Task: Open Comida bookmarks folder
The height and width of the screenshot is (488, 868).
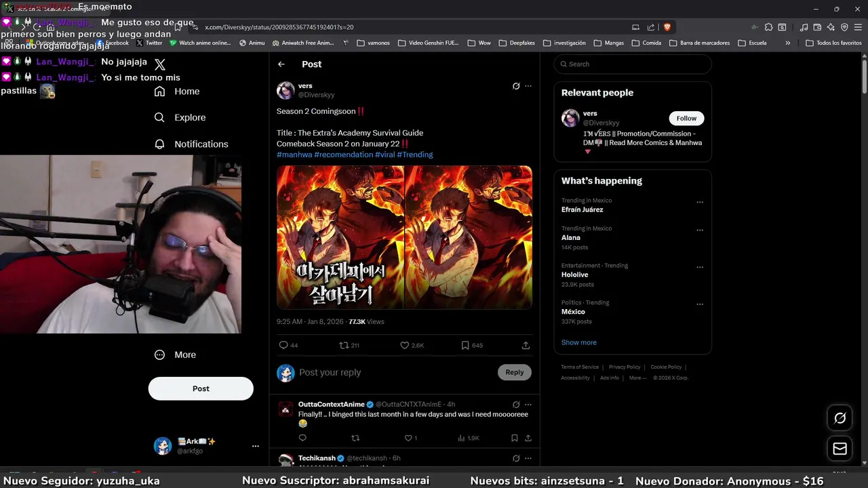Action: pyautogui.click(x=646, y=43)
